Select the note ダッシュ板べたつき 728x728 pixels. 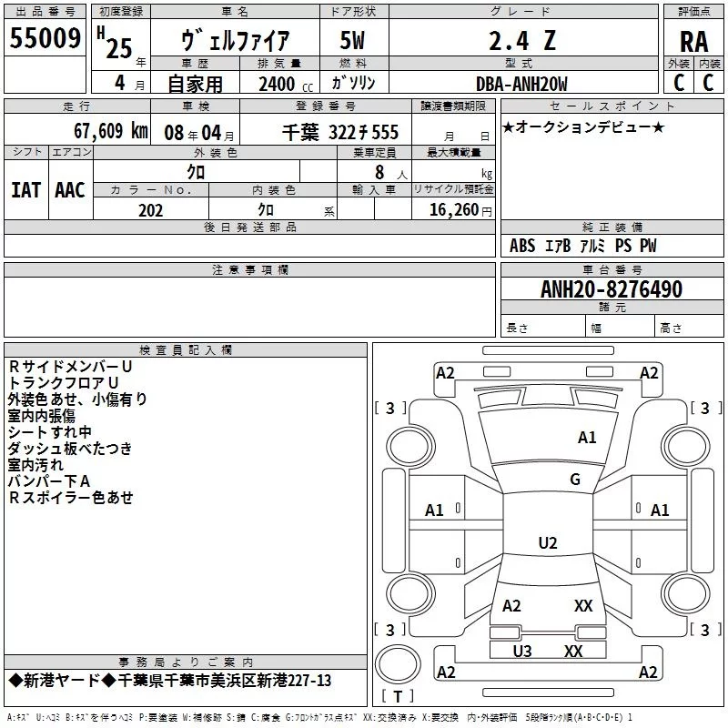pos(70,449)
